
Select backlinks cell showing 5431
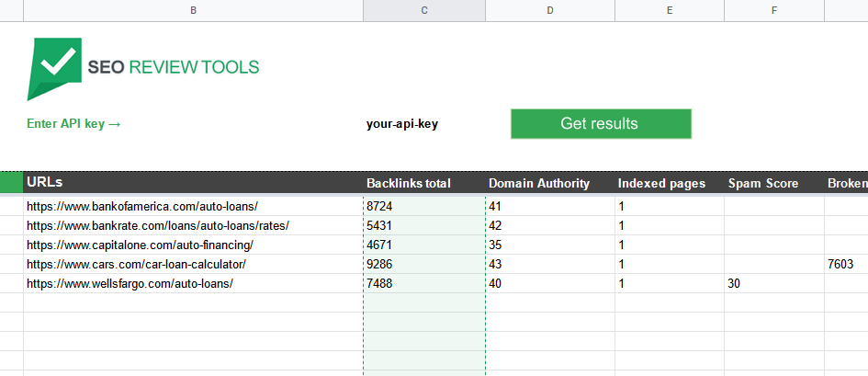point(424,225)
